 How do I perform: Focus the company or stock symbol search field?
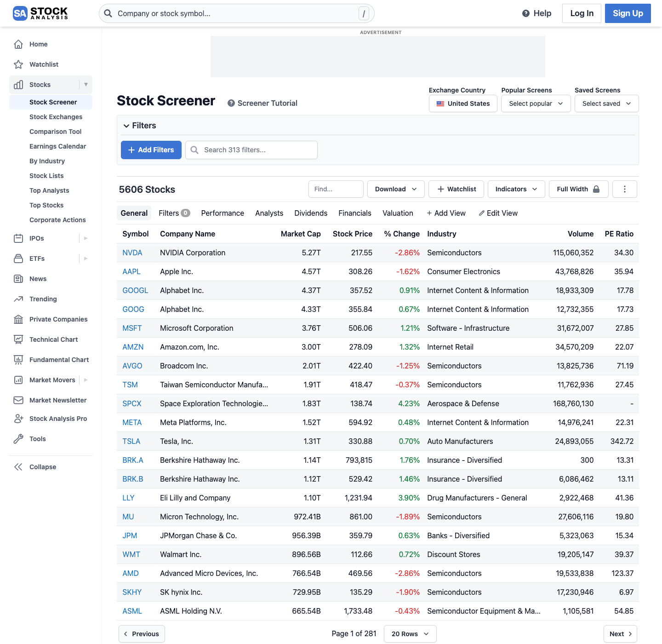pos(237,13)
